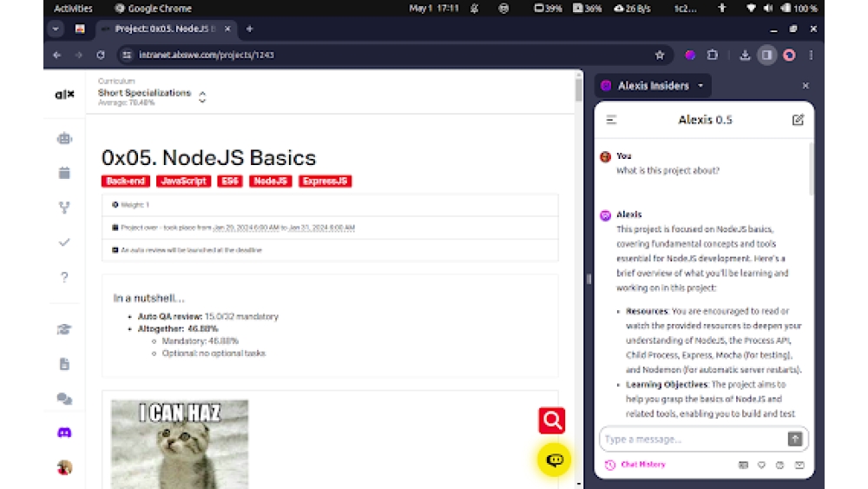
Task: Click the Back-end tag
Action: pyautogui.click(x=126, y=181)
